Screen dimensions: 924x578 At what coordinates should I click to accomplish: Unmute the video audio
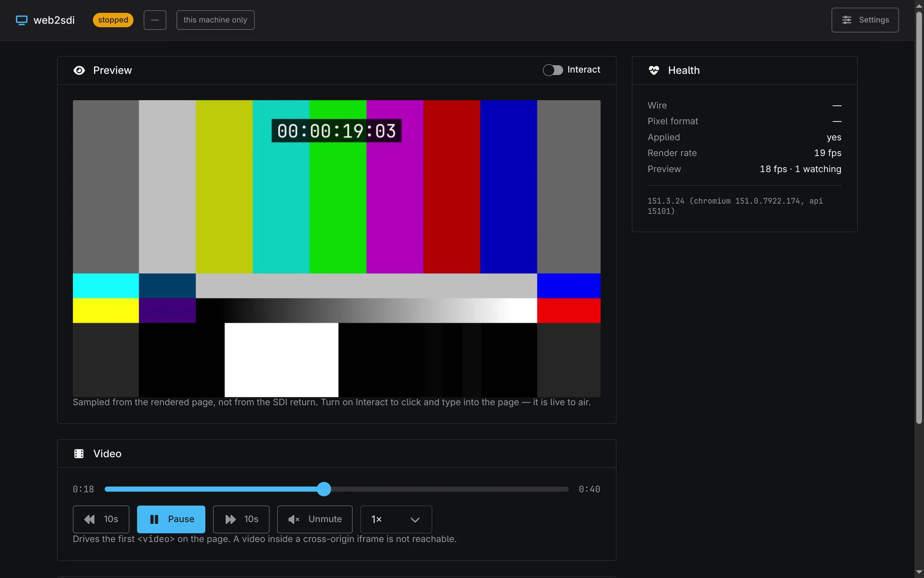[315, 519]
